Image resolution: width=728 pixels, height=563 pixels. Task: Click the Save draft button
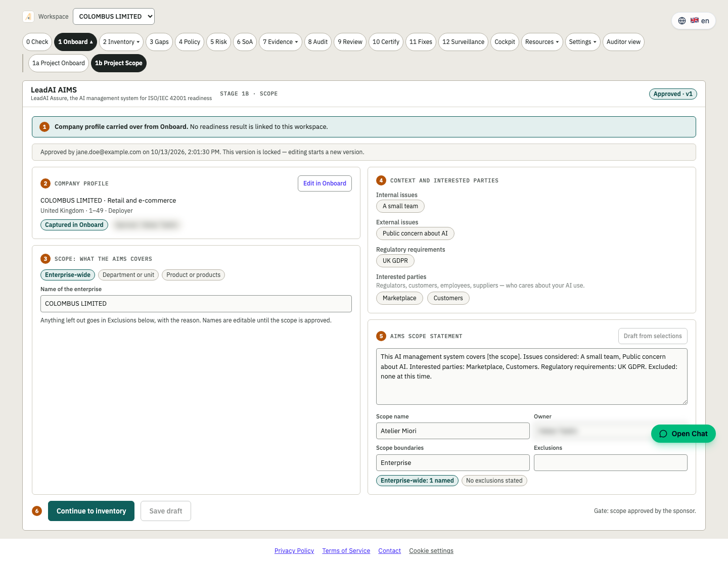pyautogui.click(x=166, y=511)
